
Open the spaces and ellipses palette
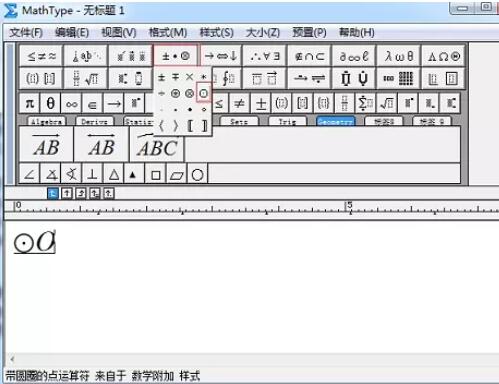click(x=86, y=56)
